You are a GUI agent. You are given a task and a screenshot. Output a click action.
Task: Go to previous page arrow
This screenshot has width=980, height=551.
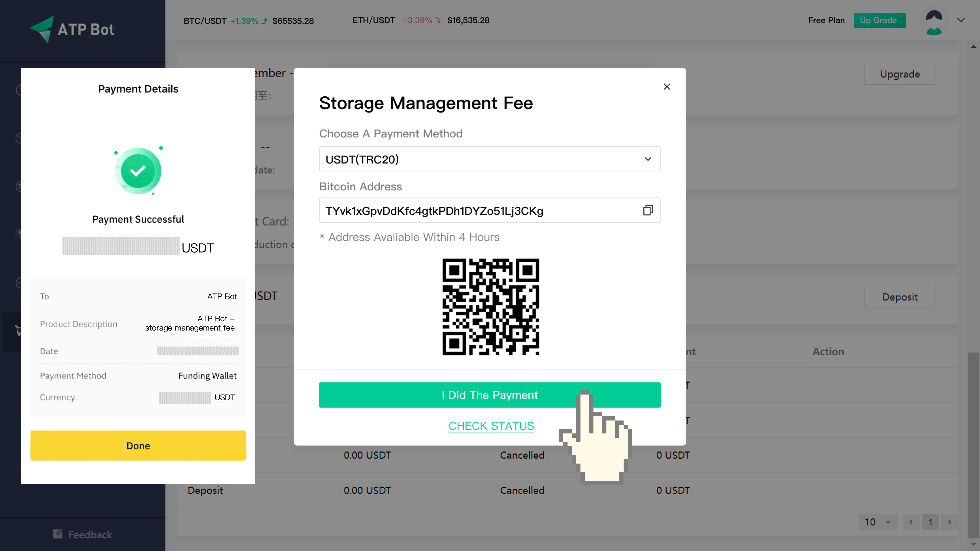coord(911,522)
